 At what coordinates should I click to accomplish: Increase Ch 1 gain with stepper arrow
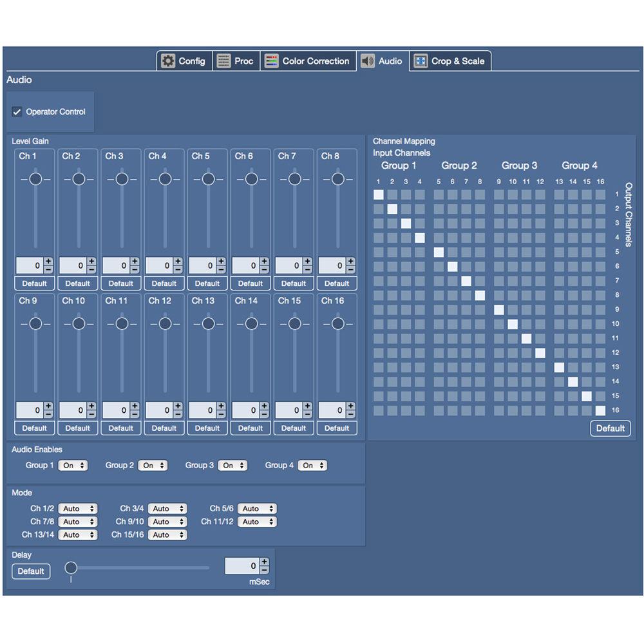47,262
